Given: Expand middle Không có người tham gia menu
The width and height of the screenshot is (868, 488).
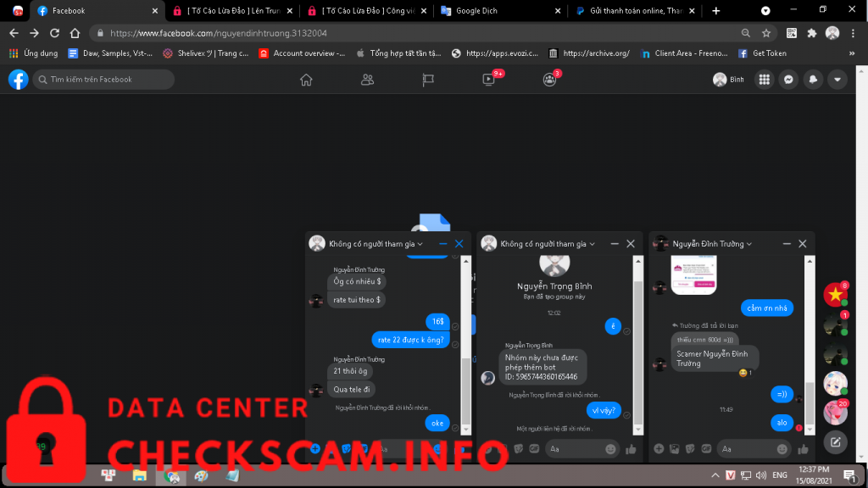Looking at the screenshot, I should pos(592,244).
